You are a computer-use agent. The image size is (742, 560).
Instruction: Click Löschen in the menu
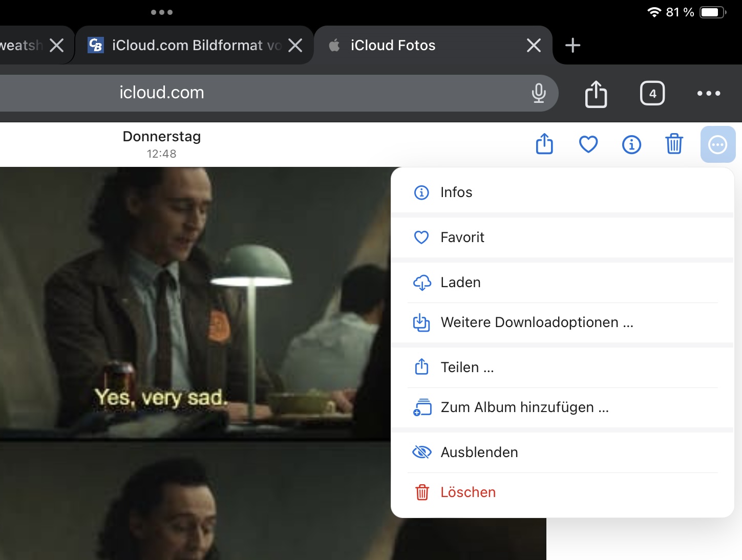[x=562, y=492]
